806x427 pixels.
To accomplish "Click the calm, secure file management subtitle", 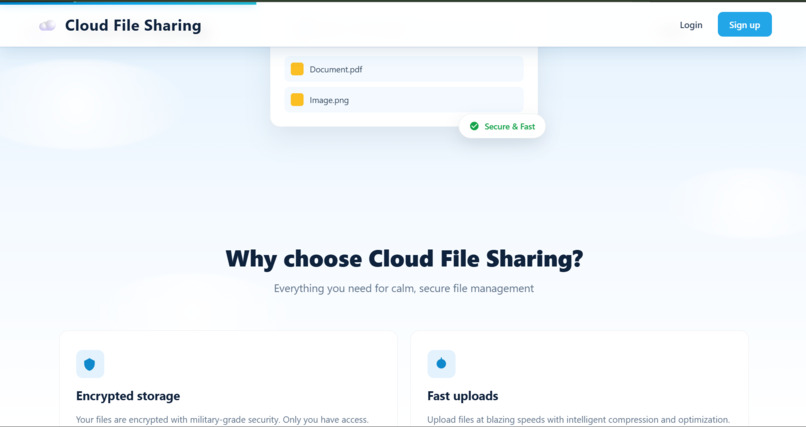I will tap(404, 288).
